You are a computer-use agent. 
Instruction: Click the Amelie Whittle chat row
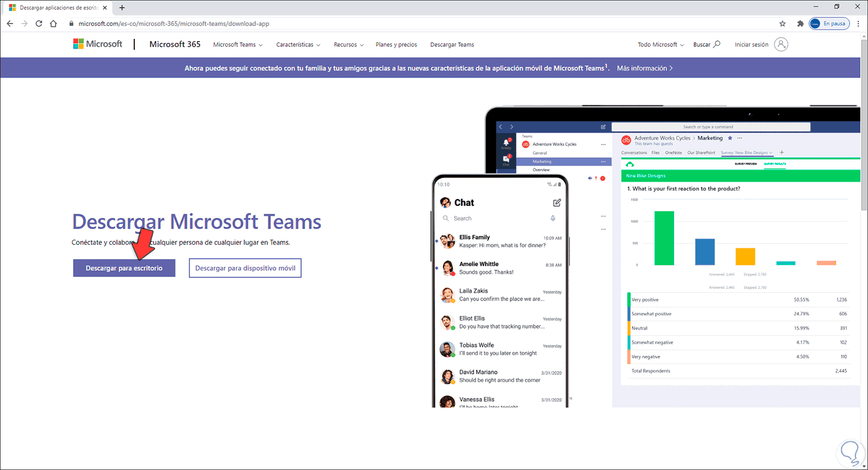(x=500, y=268)
